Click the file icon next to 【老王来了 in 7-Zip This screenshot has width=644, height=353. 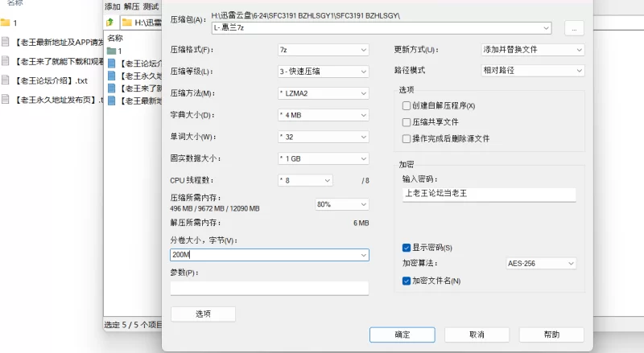[x=112, y=88]
